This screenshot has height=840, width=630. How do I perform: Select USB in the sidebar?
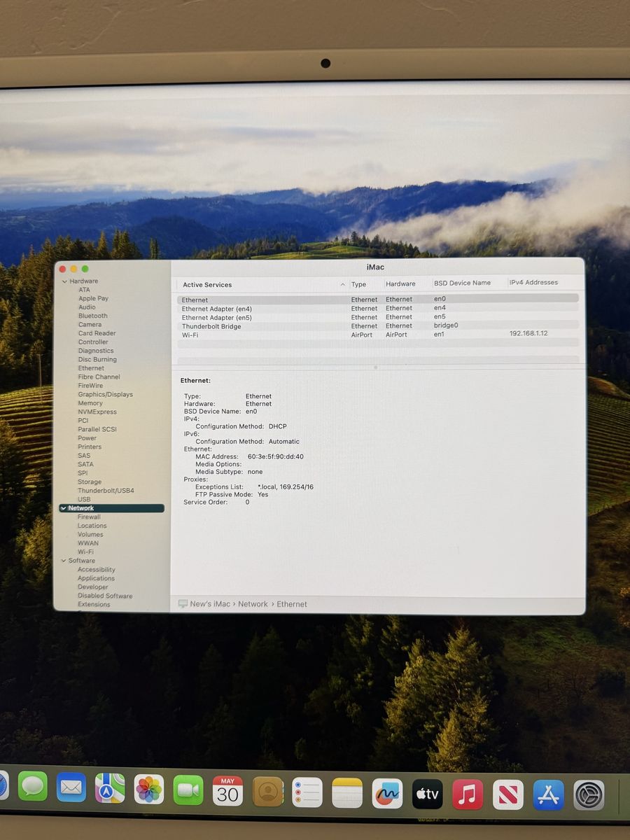(x=84, y=499)
